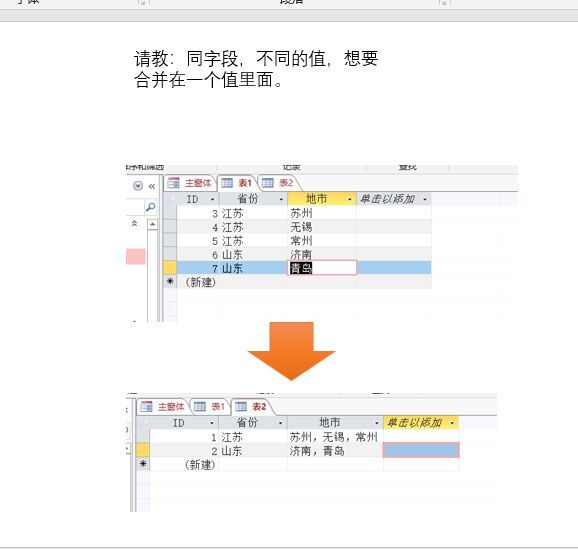Click 表2 table icon in lower tab bar
Screen dimensions: 578x549
[x=241, y=407]
